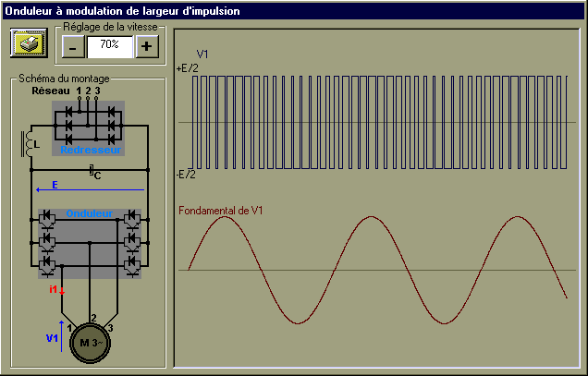Increase speed with the plus button
The image size is (588, 376).
[x=147, y=46]
